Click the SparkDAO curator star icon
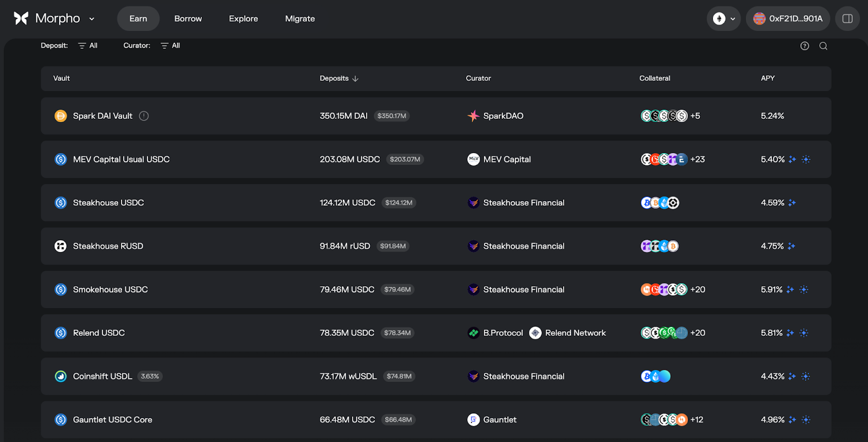This screenshot has width=868, height=442. pos(474,116)
